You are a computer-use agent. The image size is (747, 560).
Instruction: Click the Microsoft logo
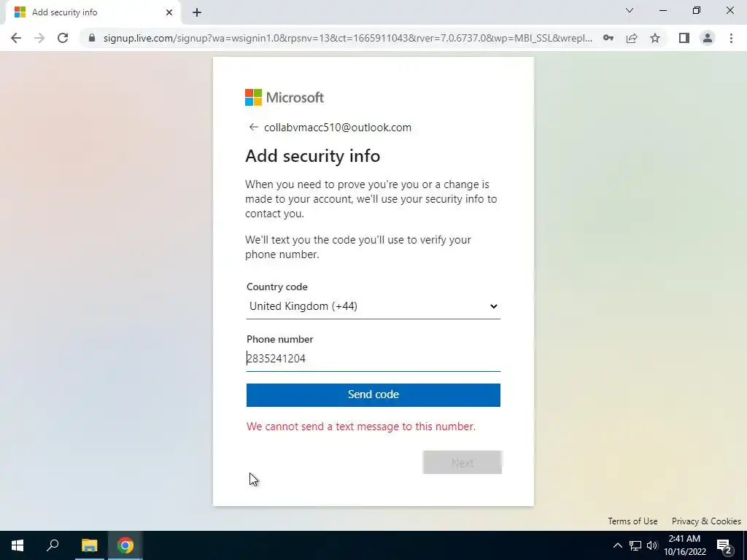(x=285, y=98)
